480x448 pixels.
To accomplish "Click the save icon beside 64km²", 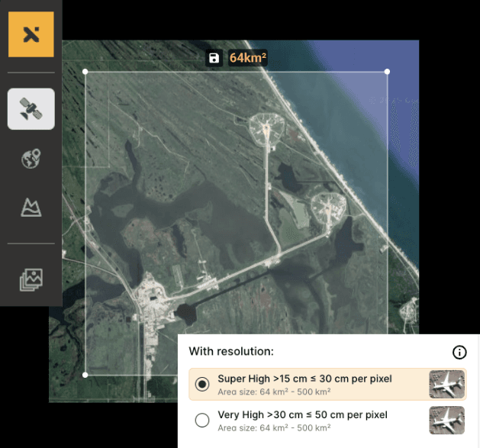I will pos(214,58).
